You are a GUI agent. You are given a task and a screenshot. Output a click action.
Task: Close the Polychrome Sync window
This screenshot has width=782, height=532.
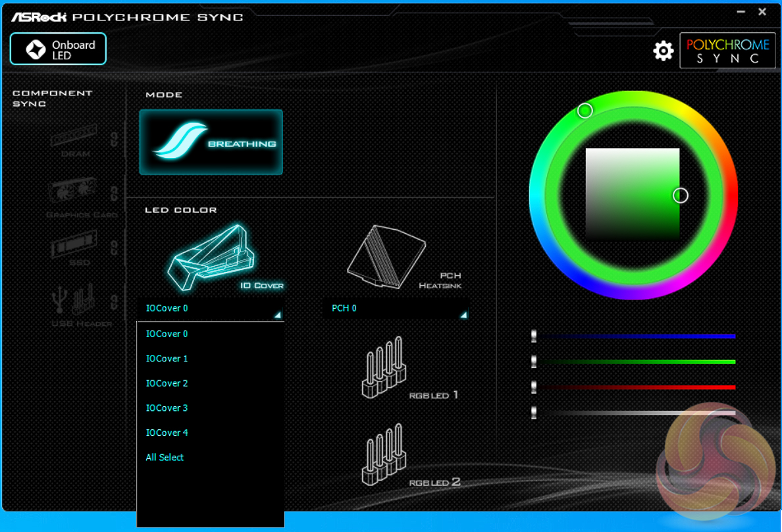[762, 11]
